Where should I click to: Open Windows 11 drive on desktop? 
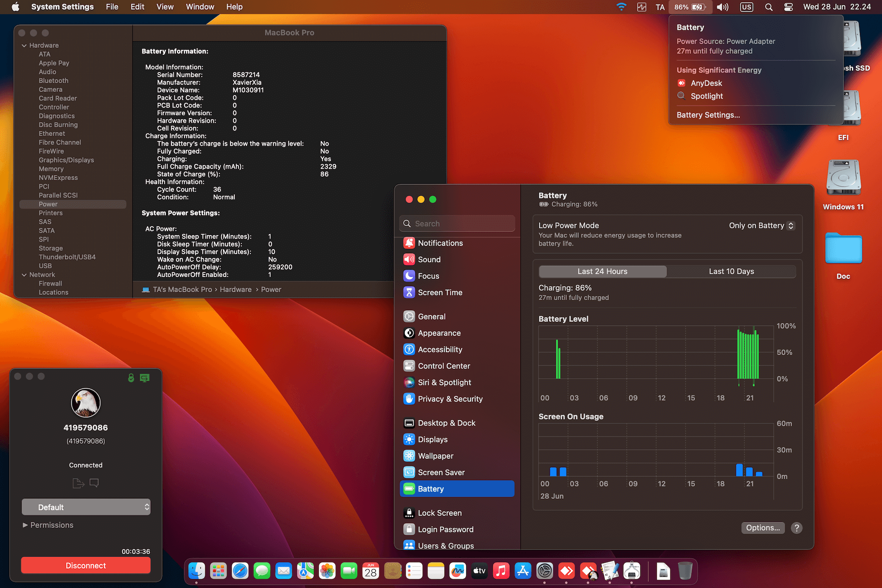843,185
